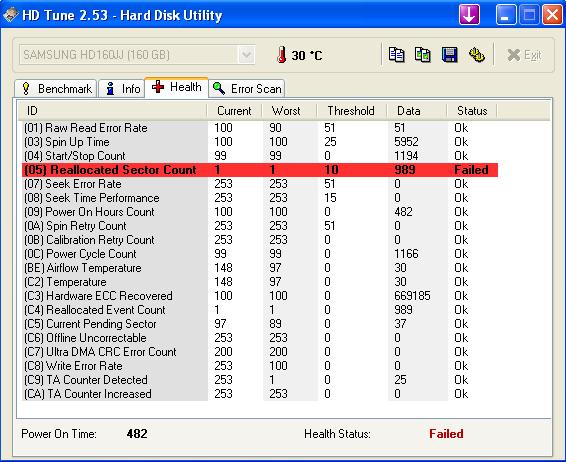The width and height of the screenshot is (566, 462).
Task: Select the Hardware ECC Recovered row
Action: [260, 296]
